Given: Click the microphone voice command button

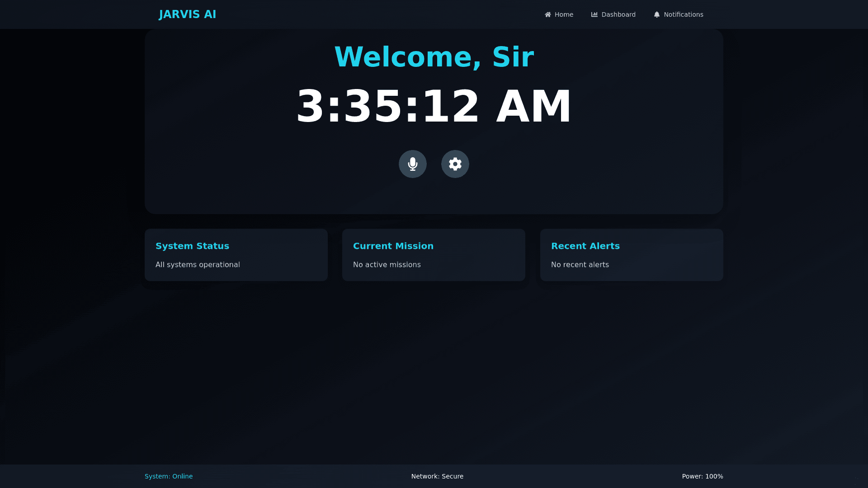Looking at the screenshot, I should pyautogui.click(x=412, y=164).
